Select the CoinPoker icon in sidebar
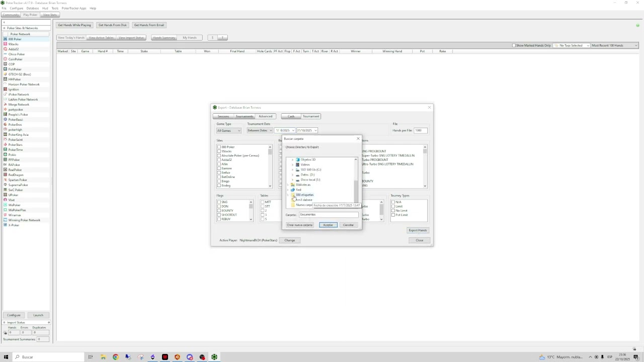644x362 pixels. coord(5,59)
